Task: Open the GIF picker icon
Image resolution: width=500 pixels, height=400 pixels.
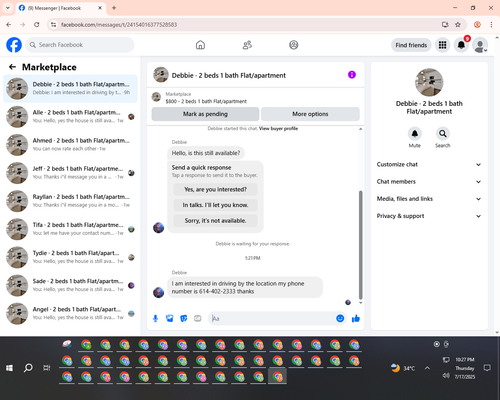Action: [x=198, y=319]
